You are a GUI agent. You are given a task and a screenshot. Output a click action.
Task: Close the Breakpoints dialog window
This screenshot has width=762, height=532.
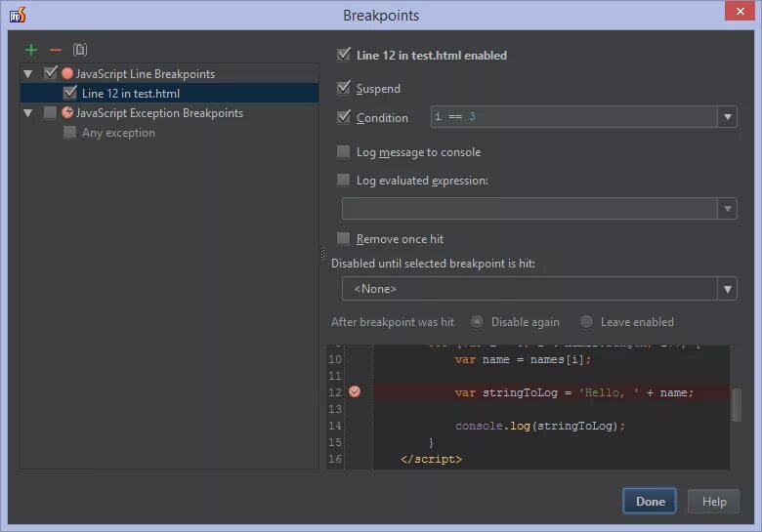click(738, 14)
